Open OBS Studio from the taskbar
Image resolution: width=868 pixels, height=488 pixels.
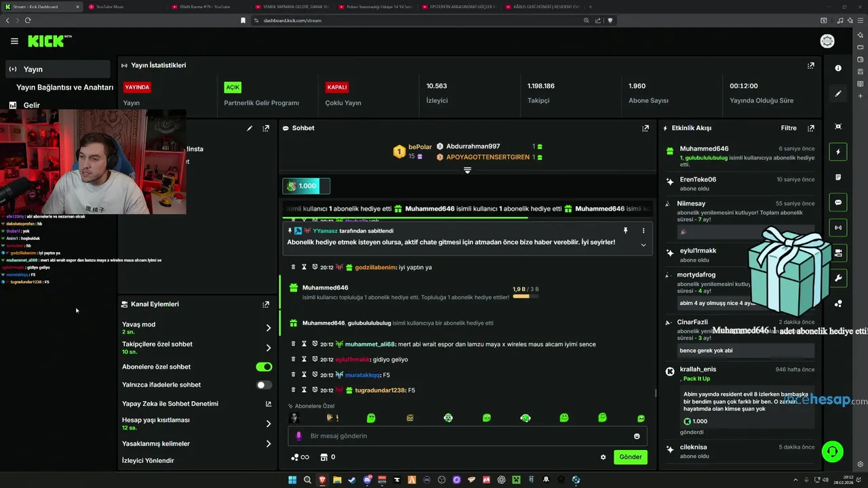tap(441, 480)
